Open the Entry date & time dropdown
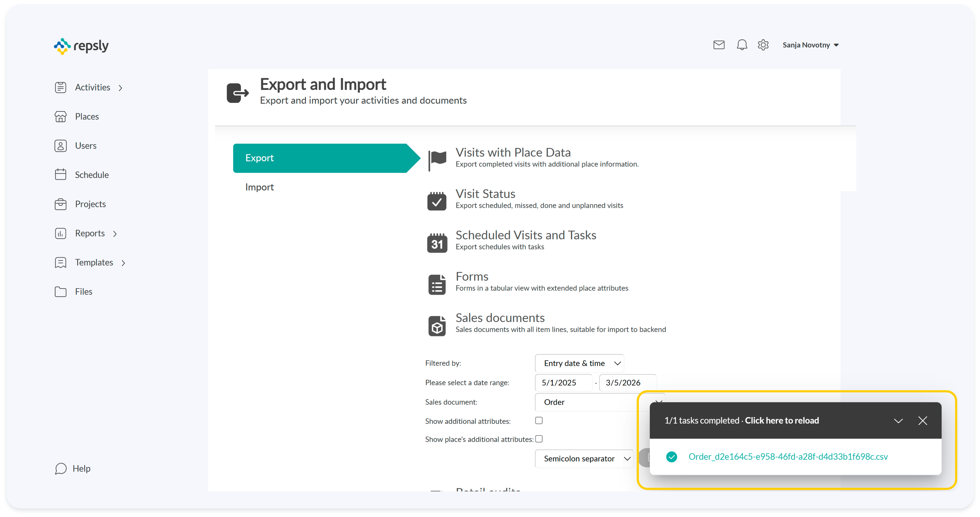The width and height of the screenshot is (980, 517). (x=579, y=363)
